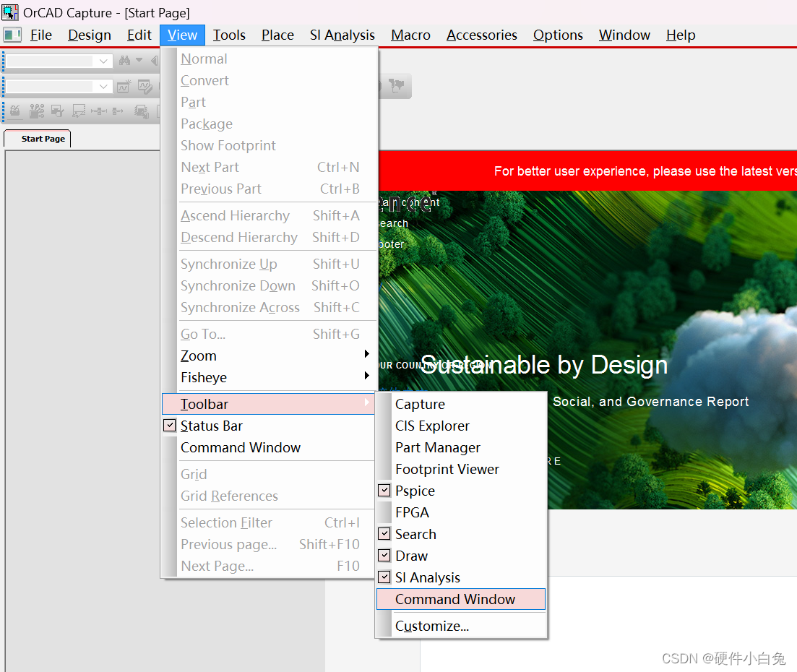Viewport: 797px width, 672px height.
Task: Click the back navigation arrow icon
Action: coord(154,61)
